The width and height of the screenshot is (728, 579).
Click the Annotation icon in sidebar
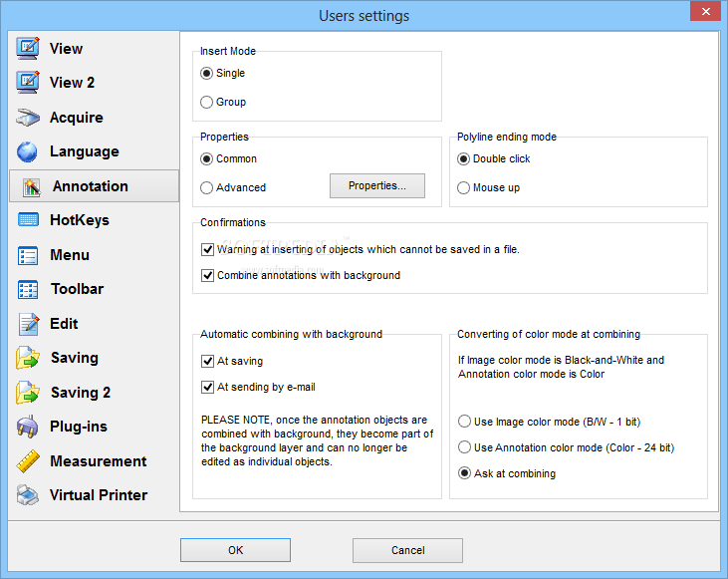(32, 186)
